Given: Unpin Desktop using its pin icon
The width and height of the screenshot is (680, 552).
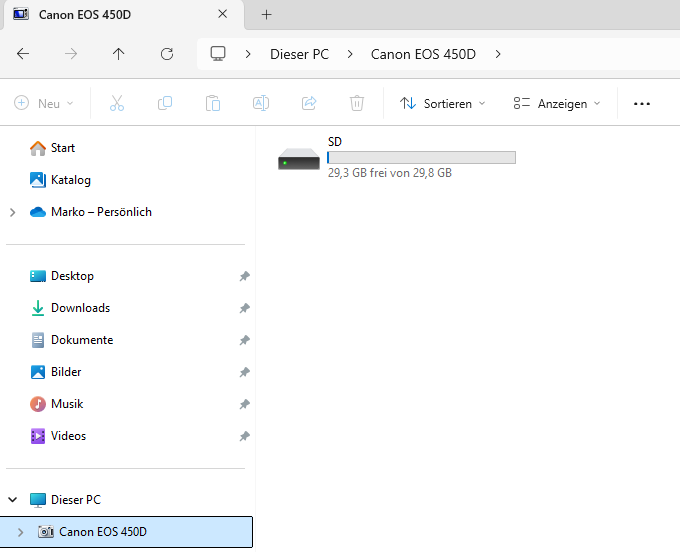Looking at the screenshot, I should click(245, 276).
